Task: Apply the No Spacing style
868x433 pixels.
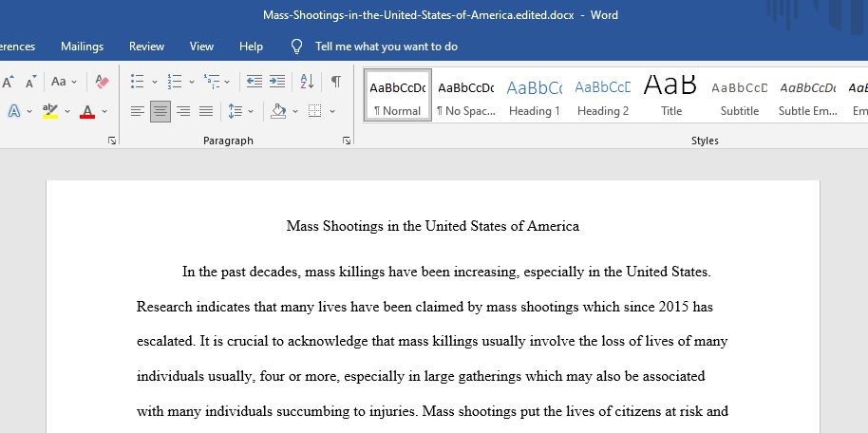Action: [x=466, y=95]
